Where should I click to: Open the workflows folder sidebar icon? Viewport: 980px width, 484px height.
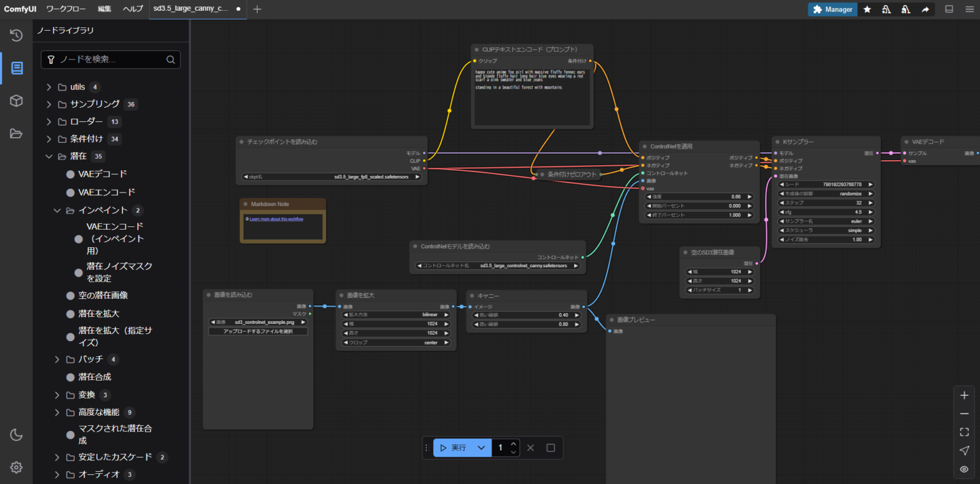pyautogui.click(x=17, y=133)
